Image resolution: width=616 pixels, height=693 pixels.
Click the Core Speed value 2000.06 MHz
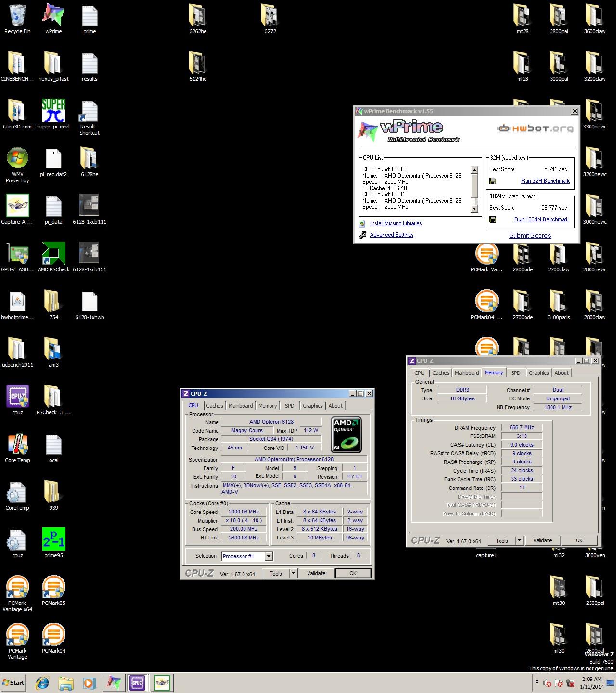pyautogui.click(x=244, y=512)
